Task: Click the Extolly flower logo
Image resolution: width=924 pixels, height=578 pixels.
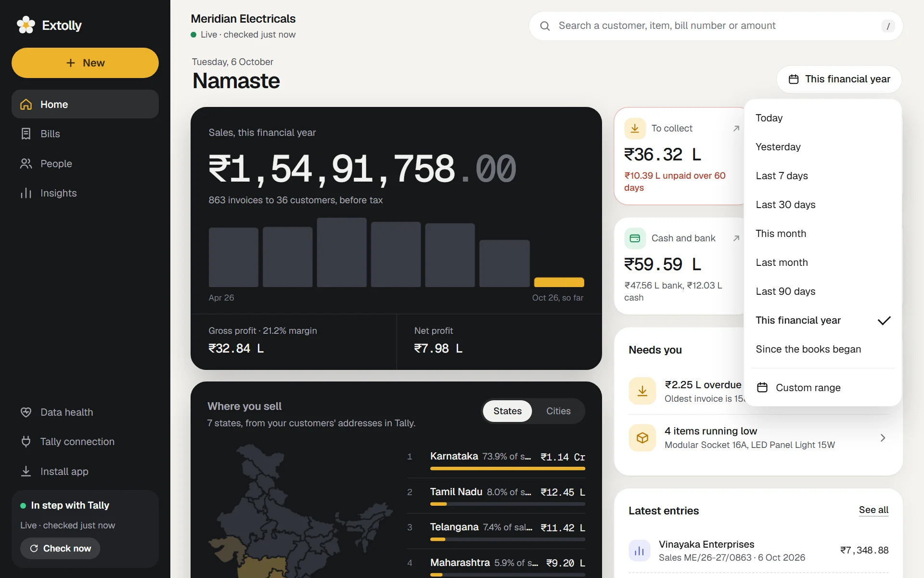Action: click(x=26, y=25)
